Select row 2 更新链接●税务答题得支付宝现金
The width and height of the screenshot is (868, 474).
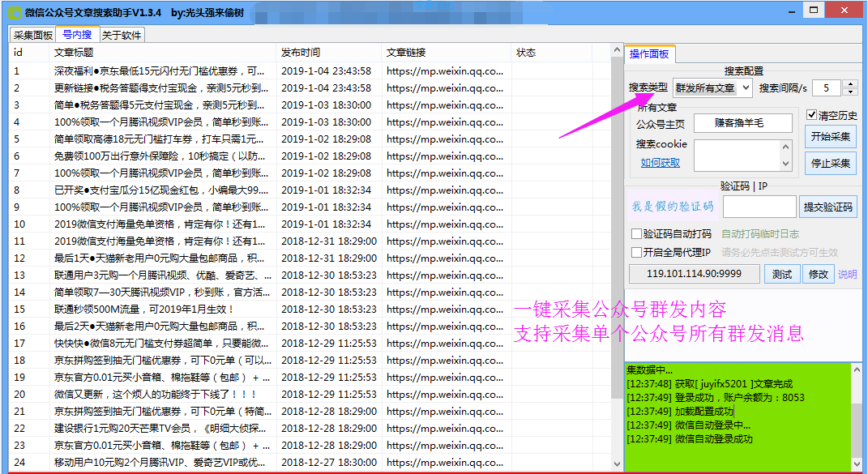(310, 88)
